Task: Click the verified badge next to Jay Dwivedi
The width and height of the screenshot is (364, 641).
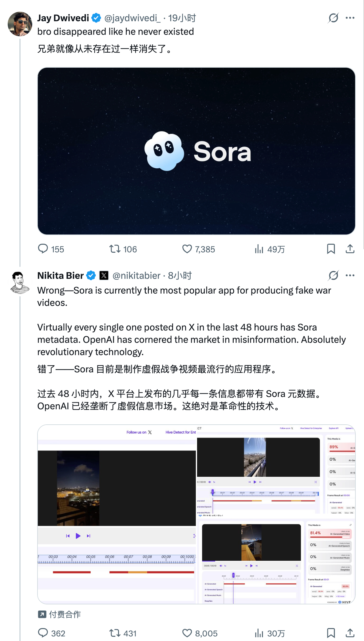Action: 96,18
